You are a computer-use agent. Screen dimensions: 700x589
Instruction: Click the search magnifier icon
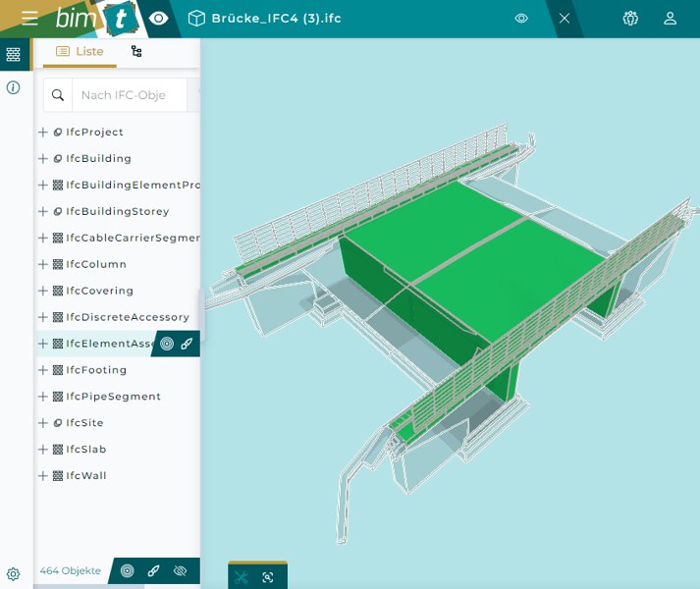tap(58, 95)
